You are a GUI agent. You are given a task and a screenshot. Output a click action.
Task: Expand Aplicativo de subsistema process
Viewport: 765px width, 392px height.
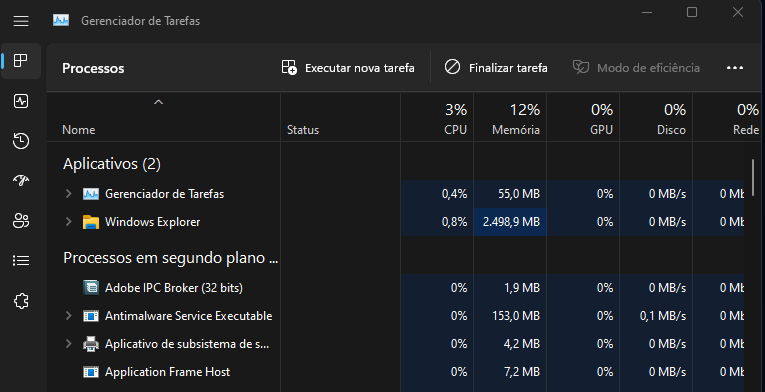(x=69, y=344)
